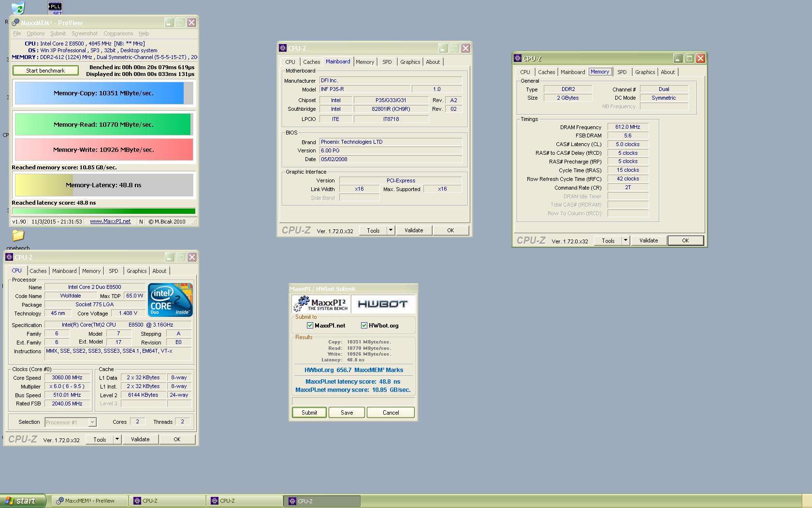
Task: Click the chipset P35/G33/G31 value
Action: tap(391, 100)
